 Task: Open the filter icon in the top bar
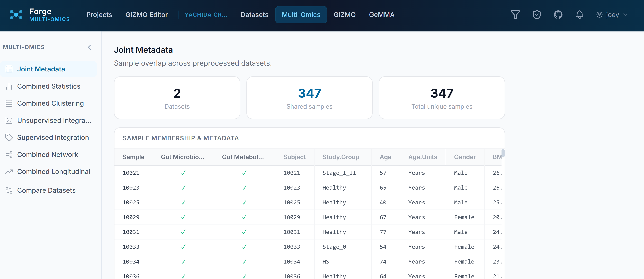[515, 14]
